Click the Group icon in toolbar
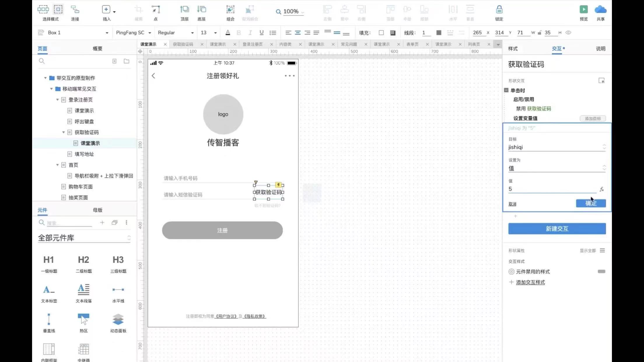Image resolution: width=644 pixels, height=362 pixels. click(230, 10)
